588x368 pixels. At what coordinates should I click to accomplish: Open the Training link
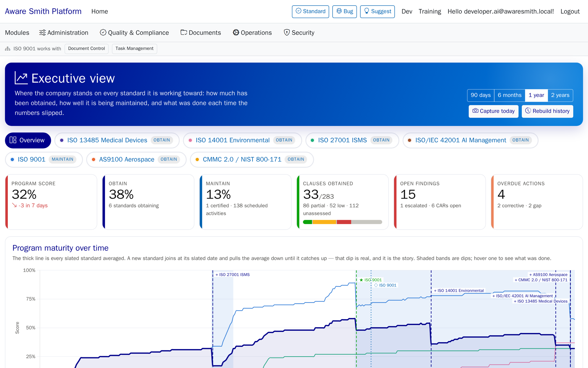tap(430, 11)
